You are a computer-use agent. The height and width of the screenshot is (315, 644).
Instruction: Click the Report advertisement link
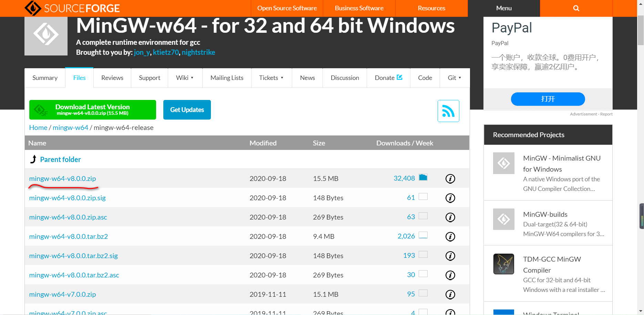click(x=606, y=114)
